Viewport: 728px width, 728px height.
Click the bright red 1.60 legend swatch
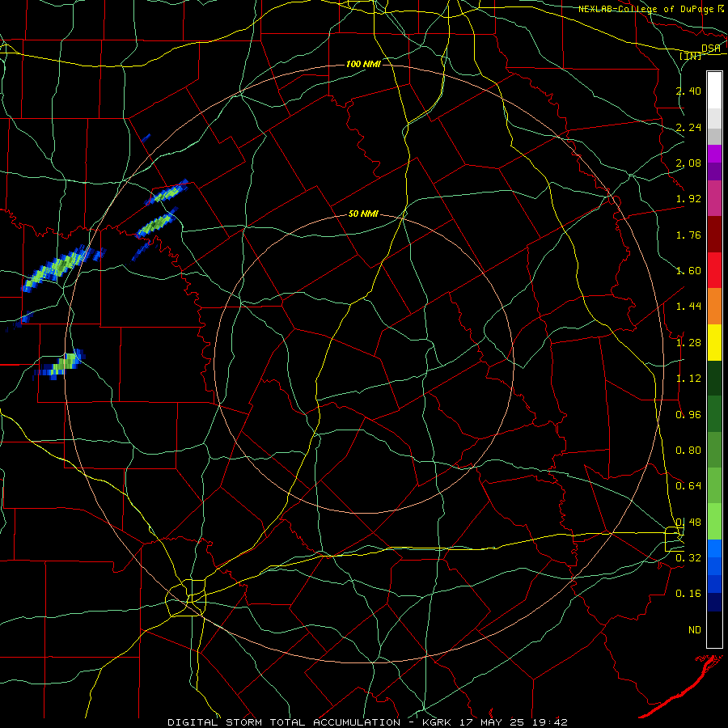[714, 270]
